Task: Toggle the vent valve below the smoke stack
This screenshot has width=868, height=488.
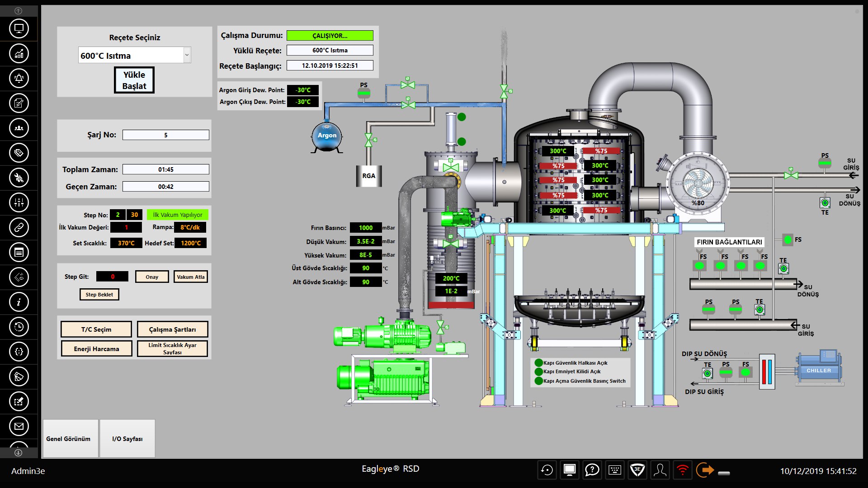Action: pyautogui.click(x=505, y=92)
